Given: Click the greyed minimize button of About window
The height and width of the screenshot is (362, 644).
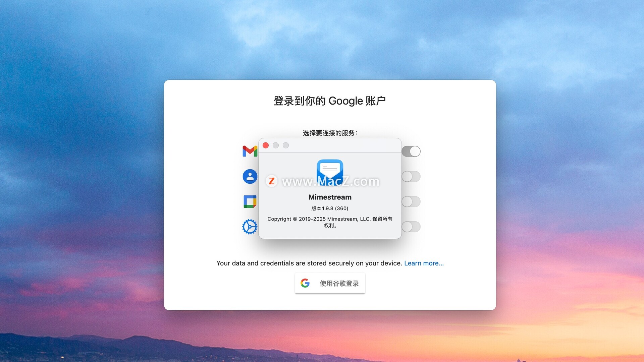Looking at the screenshot, I should [x=276, y=145].
